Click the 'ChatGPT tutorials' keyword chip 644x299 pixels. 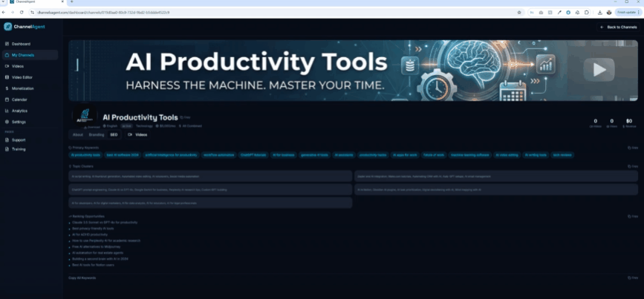[x=253, y=155]
